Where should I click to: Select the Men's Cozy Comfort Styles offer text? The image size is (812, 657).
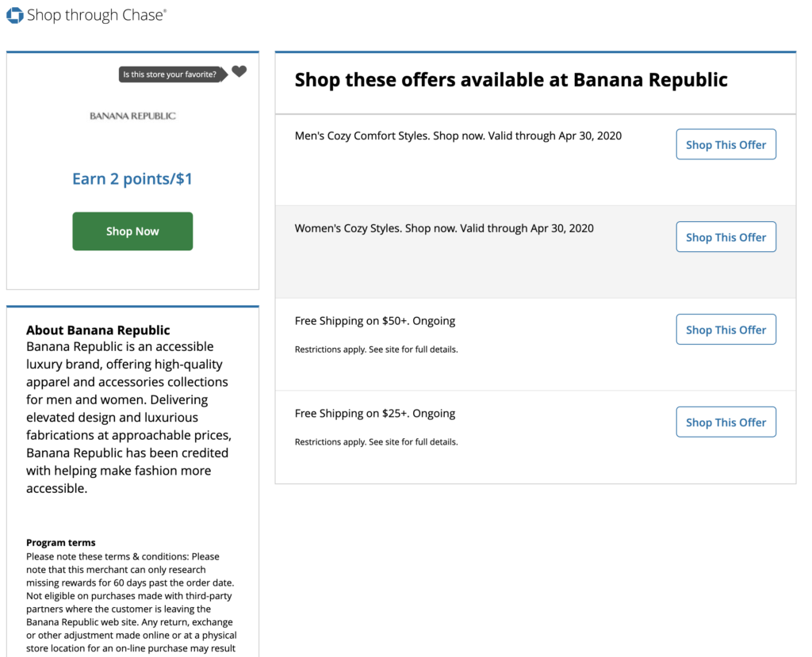tap(458, 136)
